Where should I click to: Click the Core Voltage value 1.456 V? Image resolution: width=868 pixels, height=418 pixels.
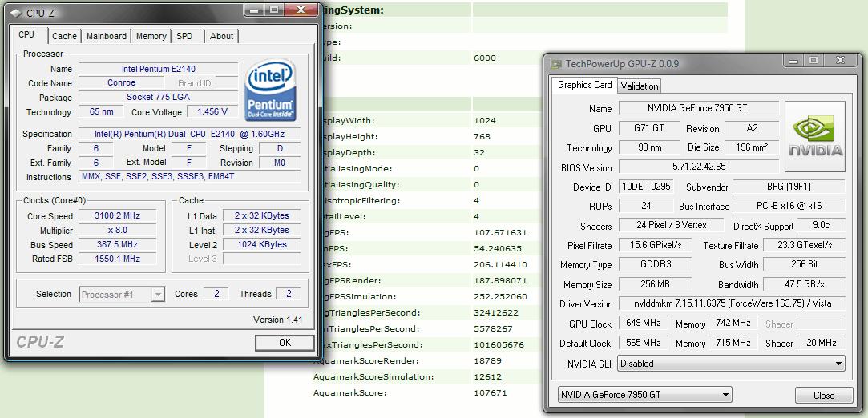pyautogui.click(x=212, y=111)
